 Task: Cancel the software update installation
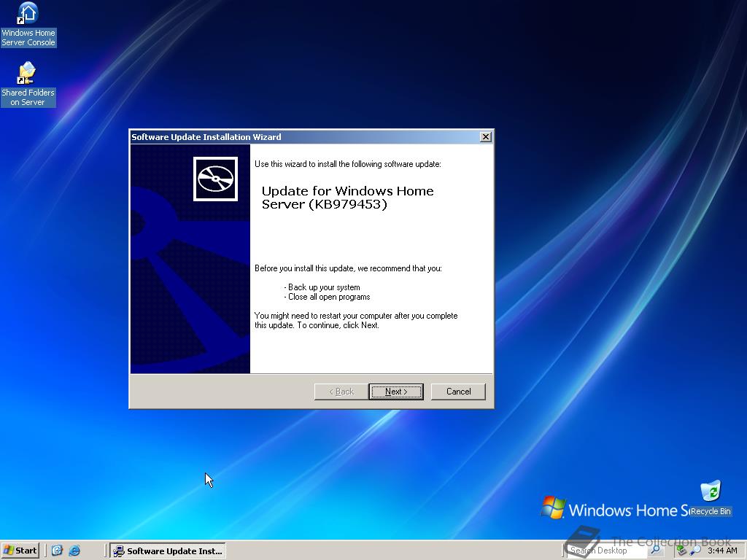click(458, 392)
